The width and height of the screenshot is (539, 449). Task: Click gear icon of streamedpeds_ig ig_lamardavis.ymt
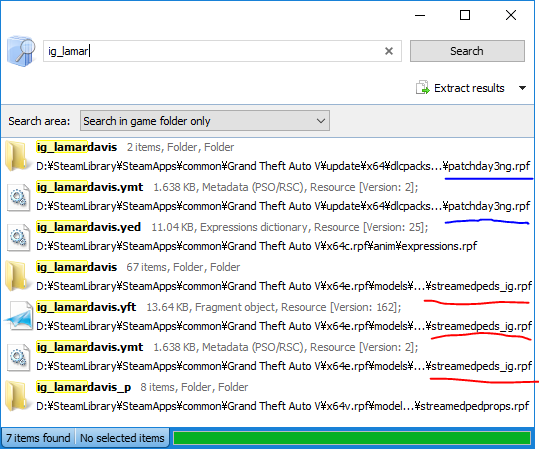(18, 357)
